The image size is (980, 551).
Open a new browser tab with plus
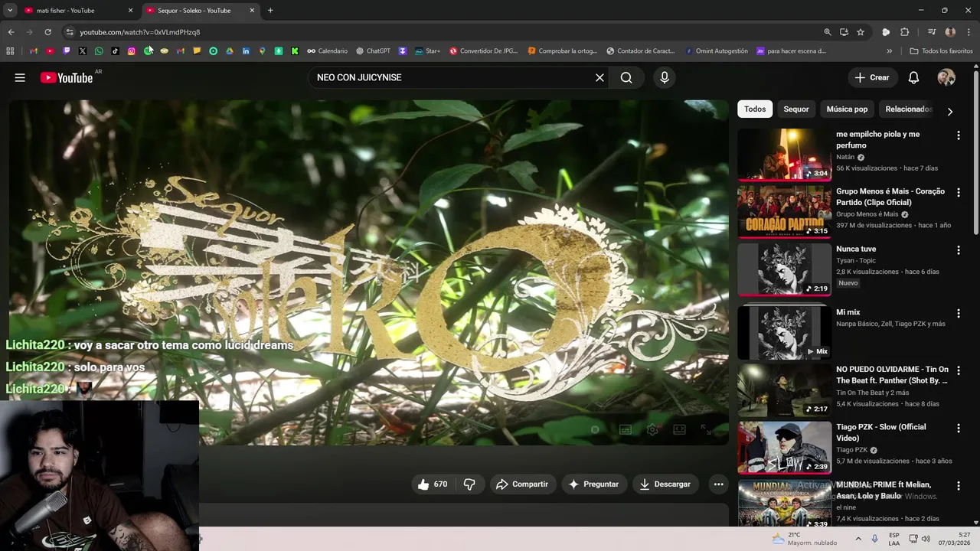(x=270, y=11)
